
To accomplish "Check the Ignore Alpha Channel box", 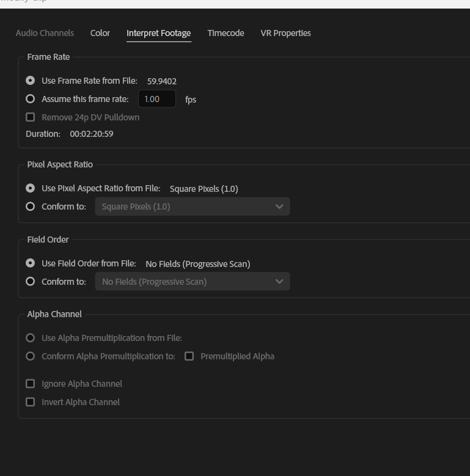I will [31, 384].
